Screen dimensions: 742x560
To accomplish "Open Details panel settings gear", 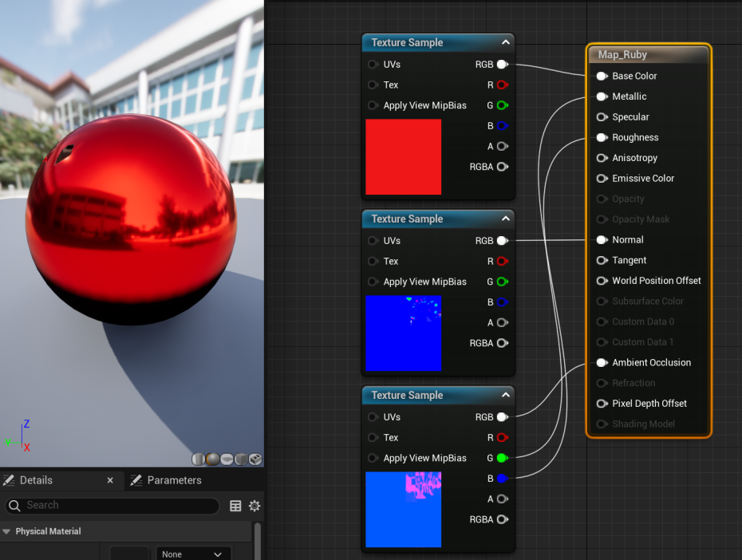I will (x=255, y=506).
